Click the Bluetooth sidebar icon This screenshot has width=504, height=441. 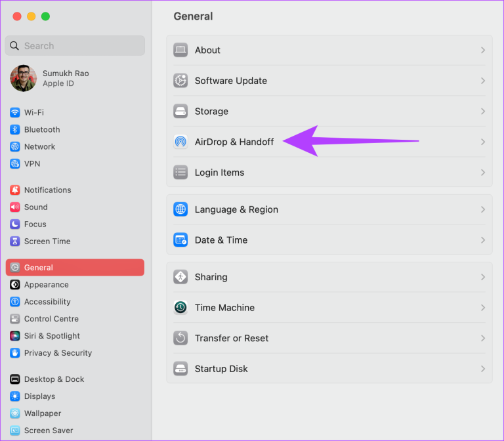[x=15, y=129]
